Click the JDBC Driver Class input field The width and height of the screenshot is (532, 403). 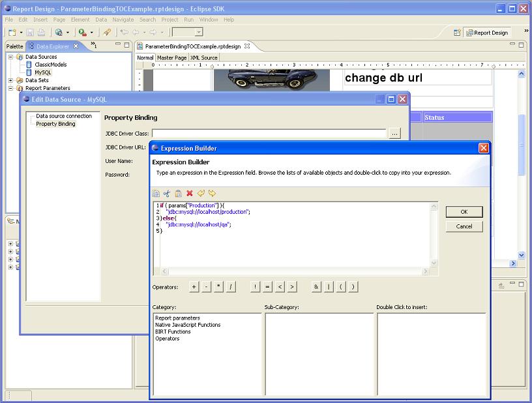click(x=269, y=134)
